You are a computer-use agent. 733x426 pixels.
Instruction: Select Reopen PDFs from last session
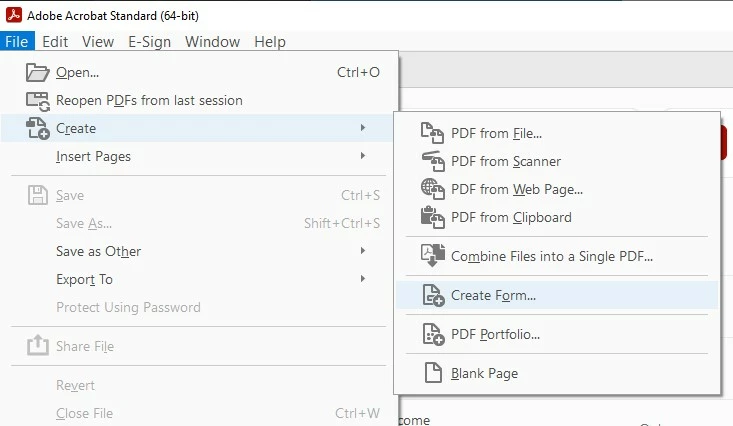pyautogui.click(x=200, y=101)
